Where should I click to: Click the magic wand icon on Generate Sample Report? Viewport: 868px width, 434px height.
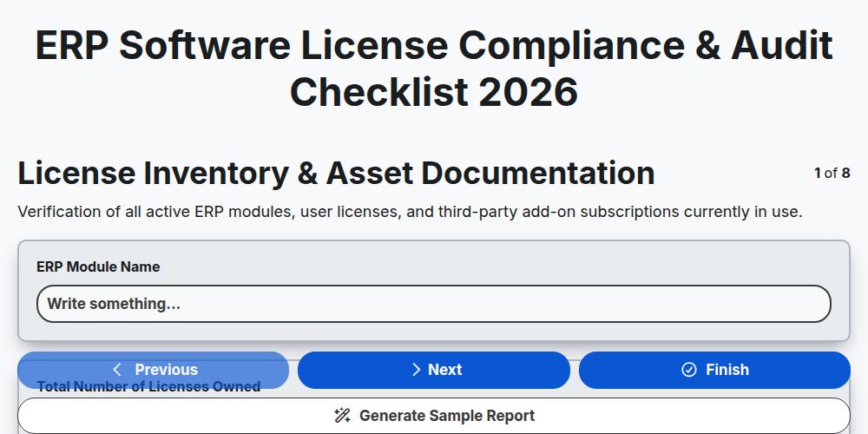pyautogui.click(x=342, y=416)
